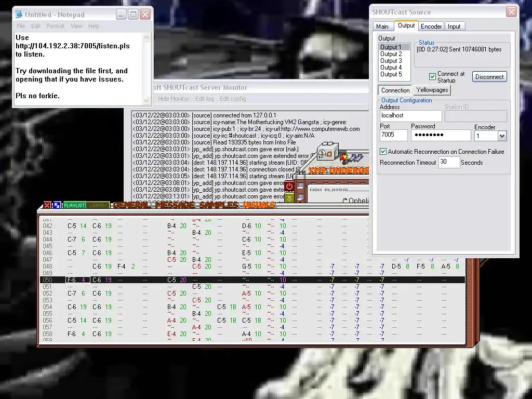The width and height of the screenshot is (532, 399).
Task: Open the Main tab in SHOUTcast Source
Action: [382, 26]
